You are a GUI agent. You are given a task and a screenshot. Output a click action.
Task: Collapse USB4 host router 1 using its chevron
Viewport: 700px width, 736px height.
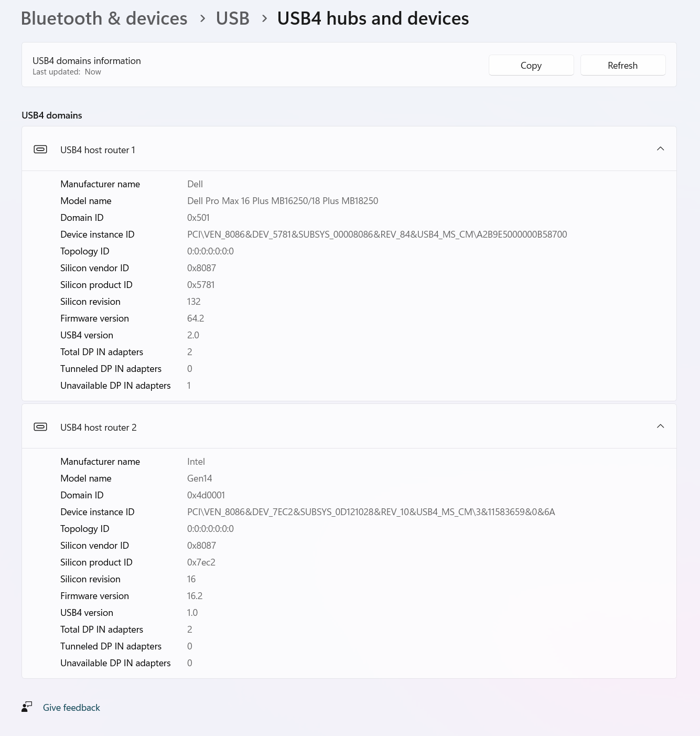[x=660, y=149]
